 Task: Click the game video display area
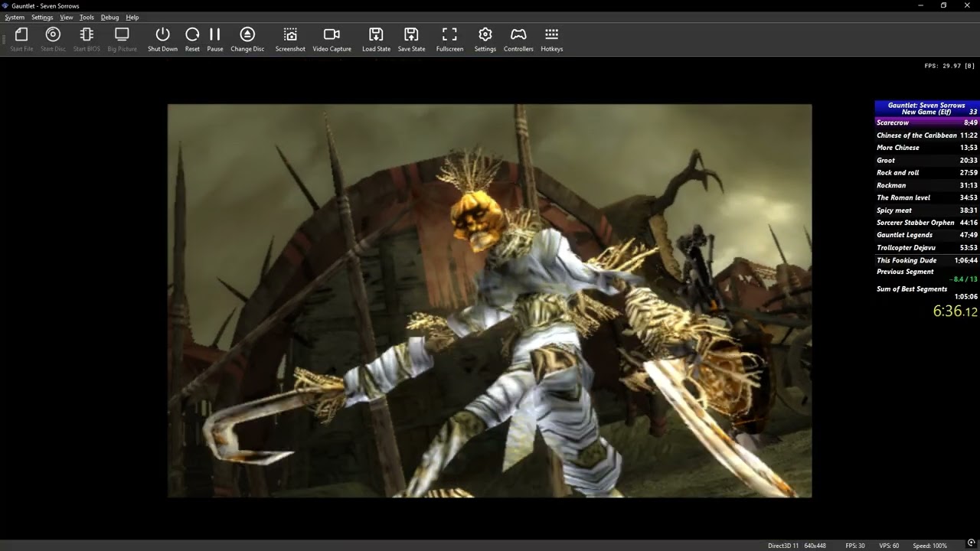pos(490,301)
